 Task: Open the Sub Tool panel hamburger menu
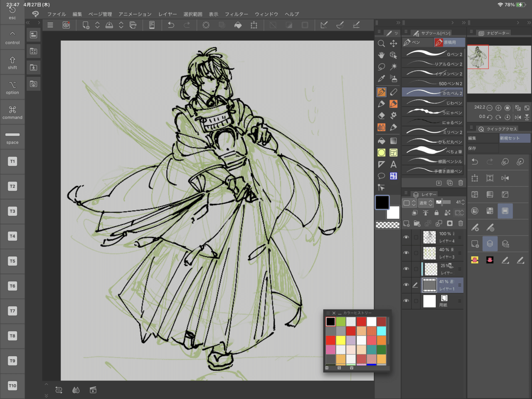pyautogui.click(x=406, y=32)
